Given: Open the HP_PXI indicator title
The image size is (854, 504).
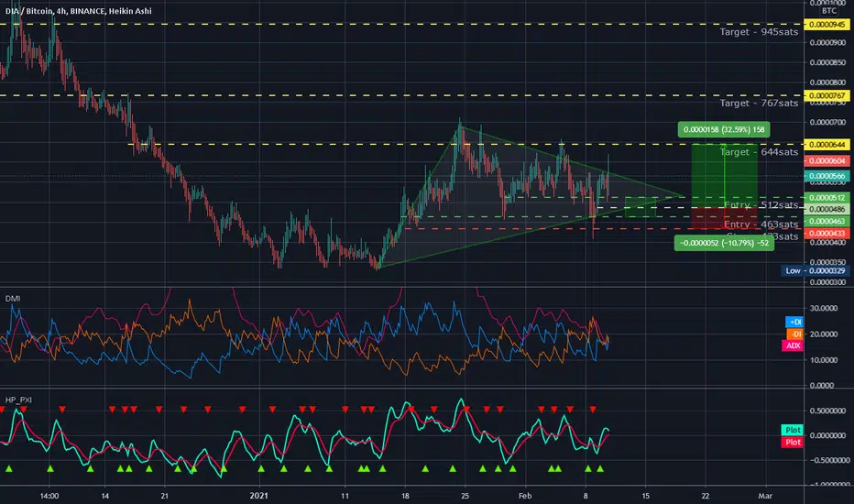Looking at the screenshot, I should (x=18, y=400).
